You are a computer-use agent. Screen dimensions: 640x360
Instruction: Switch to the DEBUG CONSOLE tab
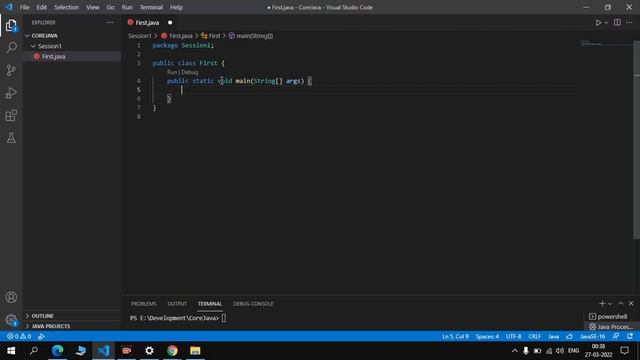[253, 304]
